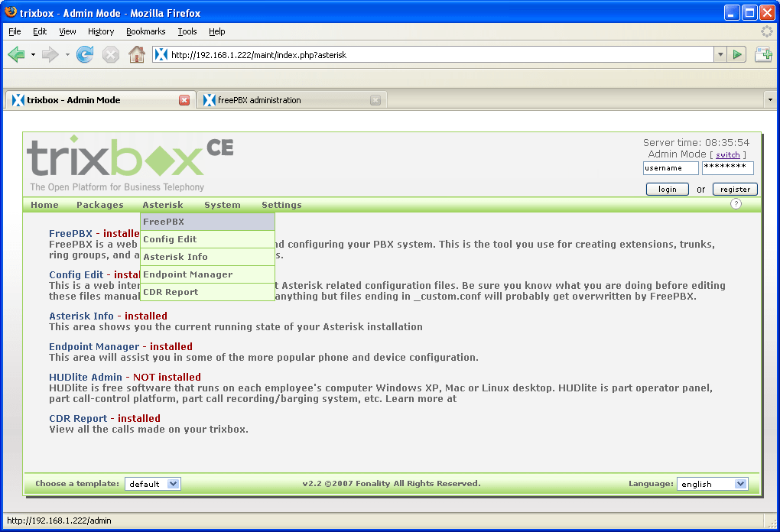Open trixbox help via the question mark icon

tap(735, 204)
